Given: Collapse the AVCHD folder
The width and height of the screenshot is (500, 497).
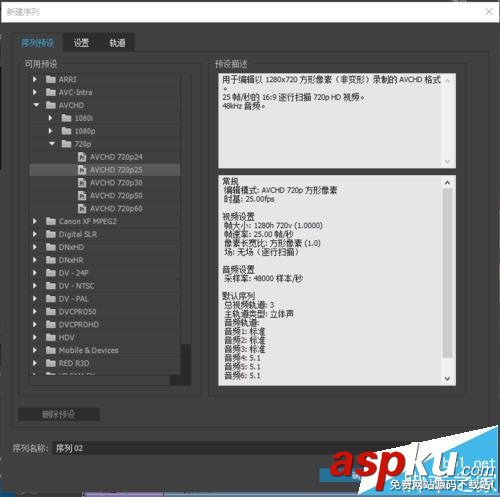Looking at the screenshot, I should (x=36, y=105).
